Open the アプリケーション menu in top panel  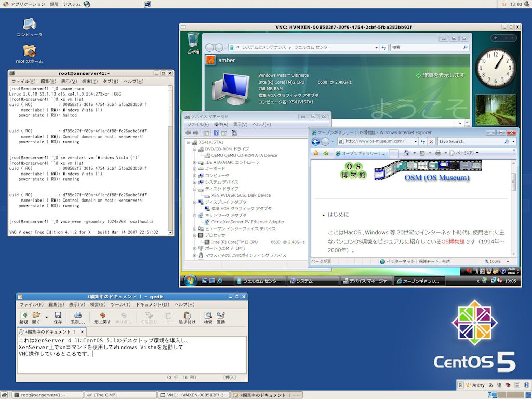pyautogui.click(x=28, y=4)
